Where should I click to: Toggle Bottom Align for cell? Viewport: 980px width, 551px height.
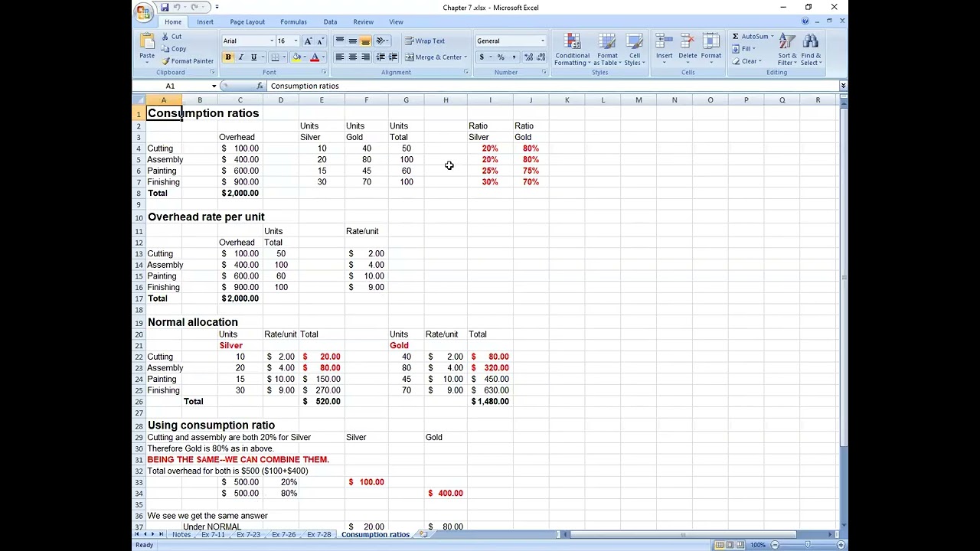click(x=365, y=41)
